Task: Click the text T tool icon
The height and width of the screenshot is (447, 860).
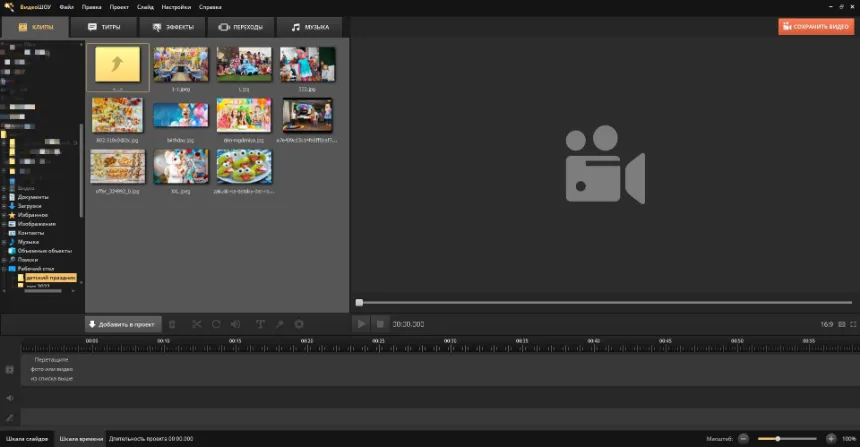Action: [260, 324]
